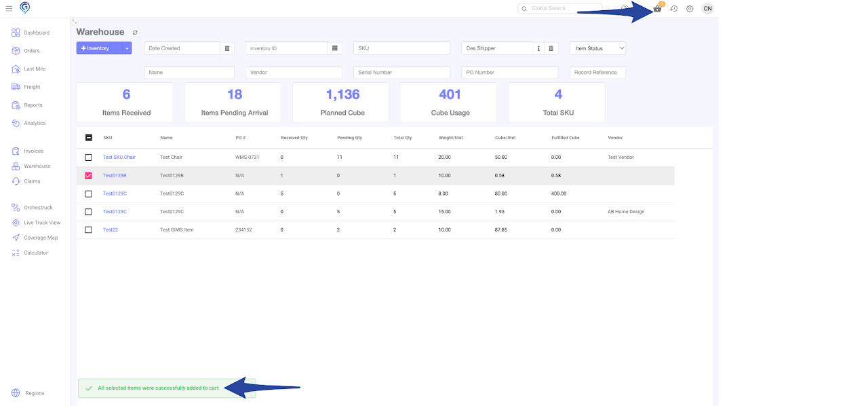Screen dimensions: 868x406
Task: Uncheck the Test0129B row checkbox
Action: [88, 175]
